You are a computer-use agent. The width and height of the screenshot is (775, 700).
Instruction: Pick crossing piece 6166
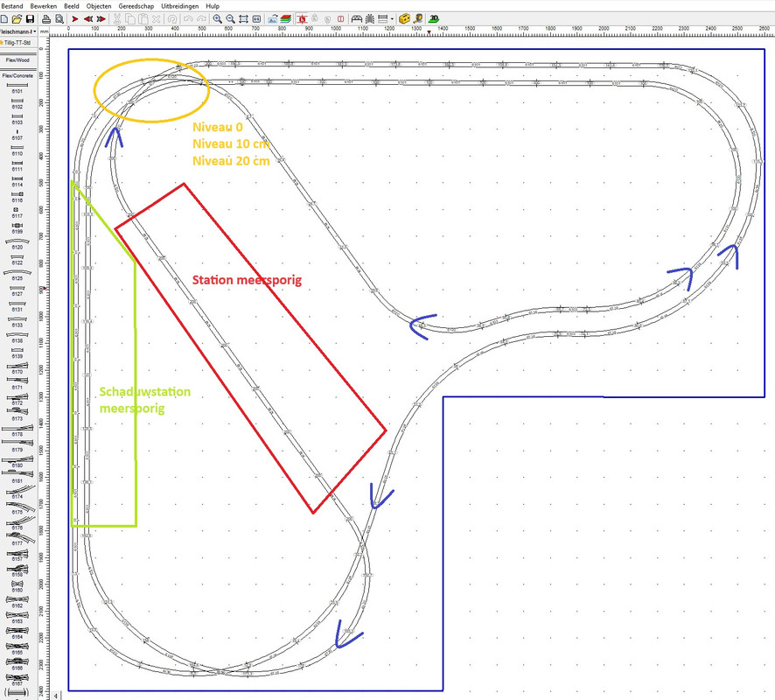[17, 664]
